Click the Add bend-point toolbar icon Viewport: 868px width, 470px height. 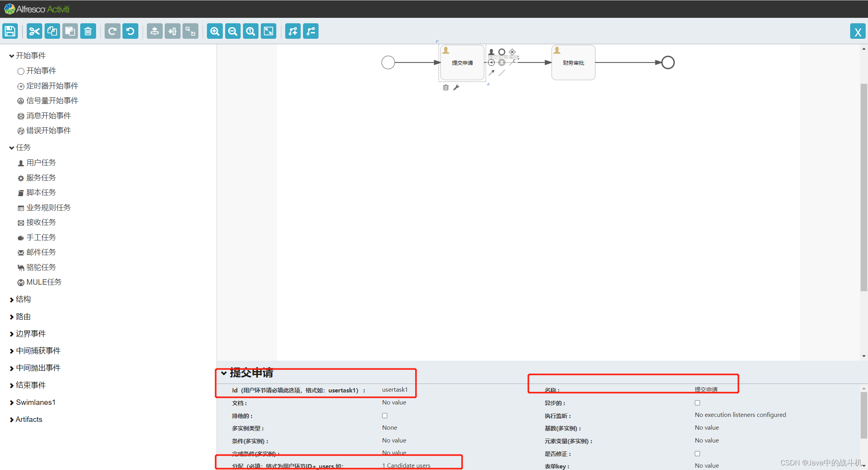[293, 31]
